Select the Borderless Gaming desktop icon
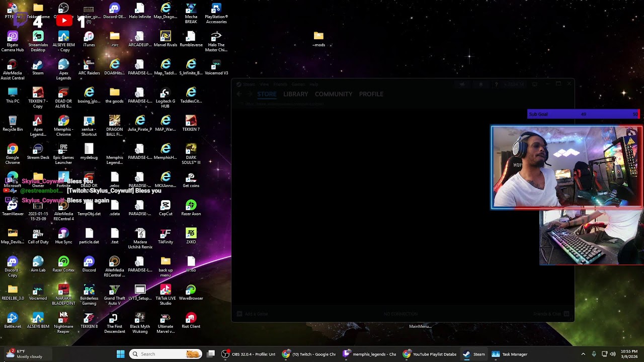The width and height of the screenshot is (644, 362). [89, 295]
